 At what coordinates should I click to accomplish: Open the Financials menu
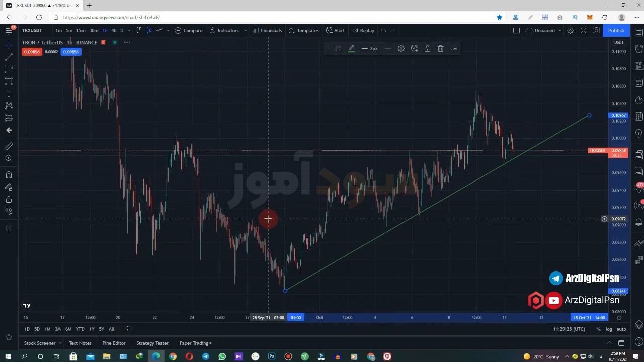click(x=267, y=31)
